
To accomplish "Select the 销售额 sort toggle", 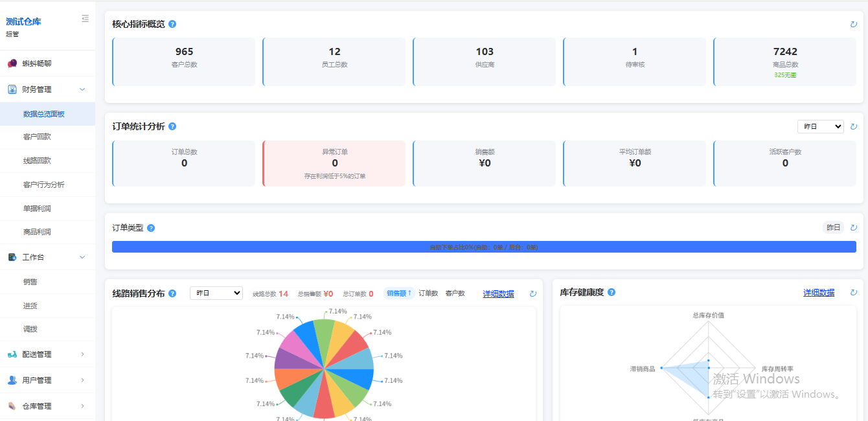I will coord(399,293).
